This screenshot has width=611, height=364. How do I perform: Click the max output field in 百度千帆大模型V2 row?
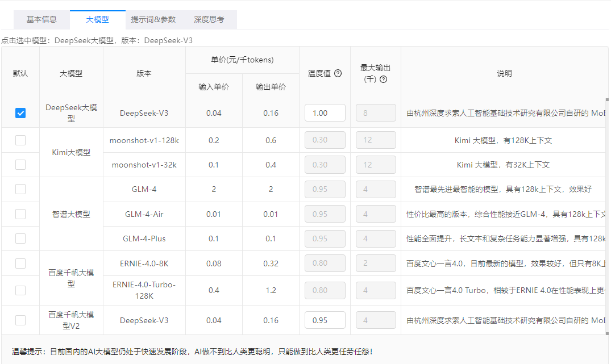click(376, 320)
